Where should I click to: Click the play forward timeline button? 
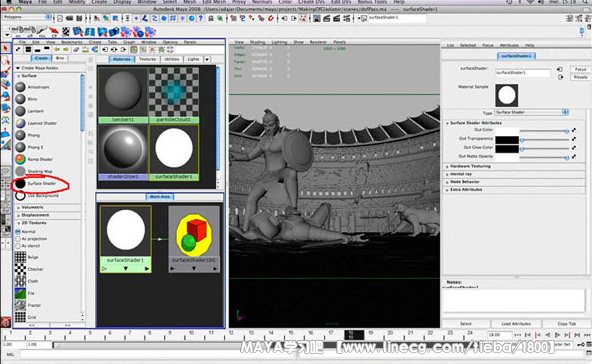(557, 335)
